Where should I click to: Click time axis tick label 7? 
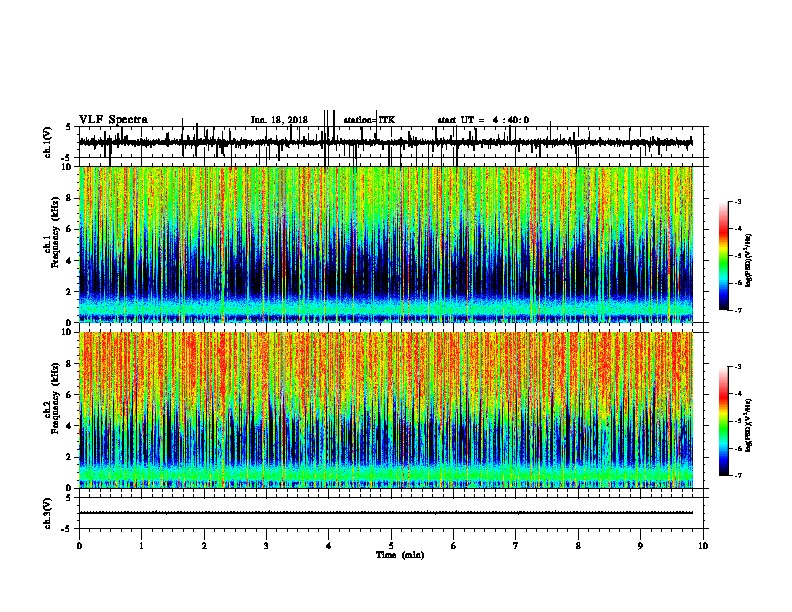tap(516, 546)
